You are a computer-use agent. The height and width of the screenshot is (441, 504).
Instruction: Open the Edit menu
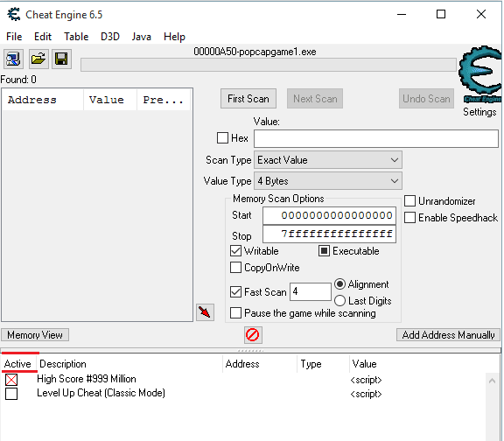[x=43, y=37]
